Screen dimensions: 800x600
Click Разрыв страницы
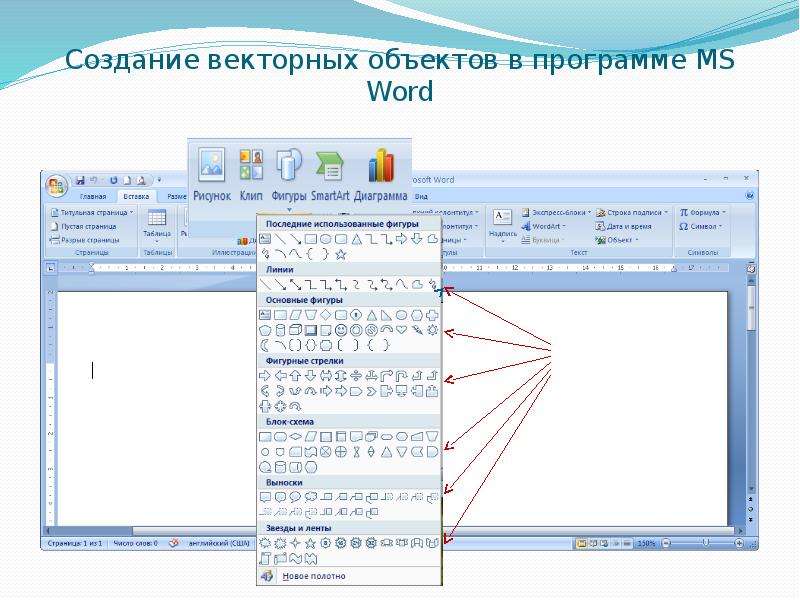[x=84, y=240]
